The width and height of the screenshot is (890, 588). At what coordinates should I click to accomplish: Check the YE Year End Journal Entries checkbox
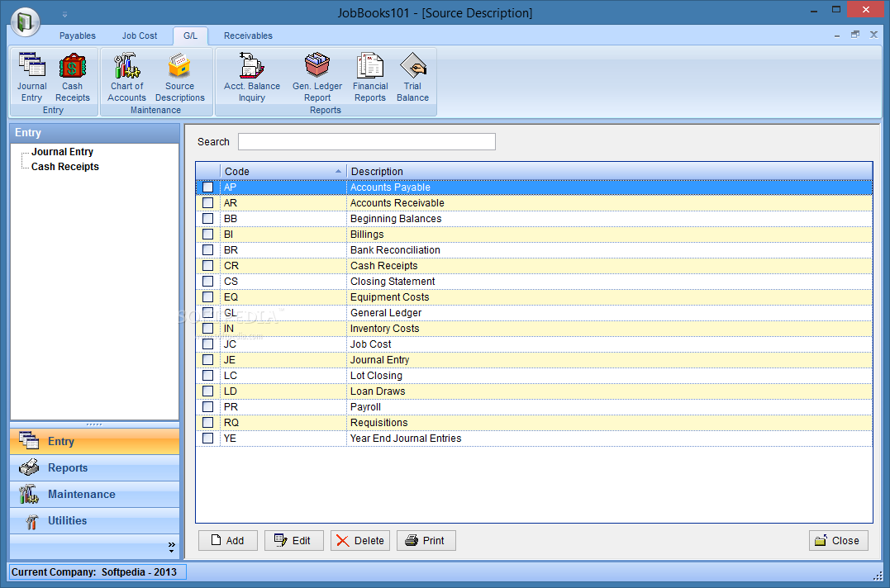207,439
